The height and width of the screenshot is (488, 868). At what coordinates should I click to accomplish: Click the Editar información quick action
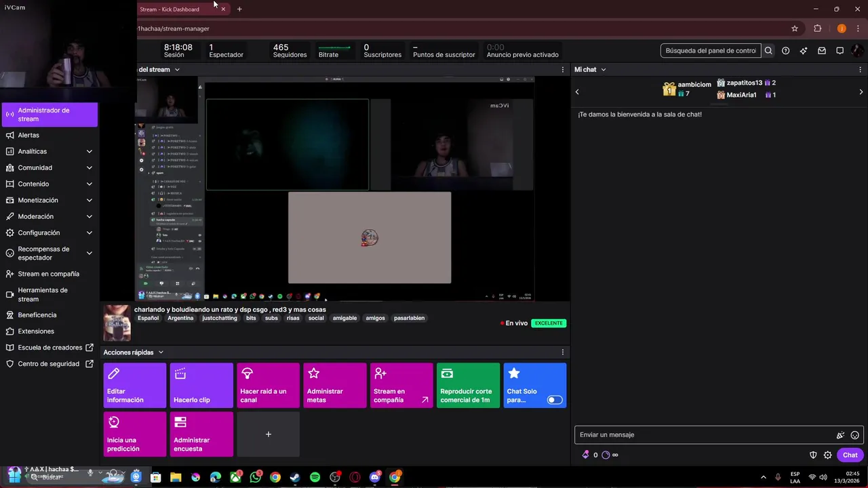tap(135, 386)
